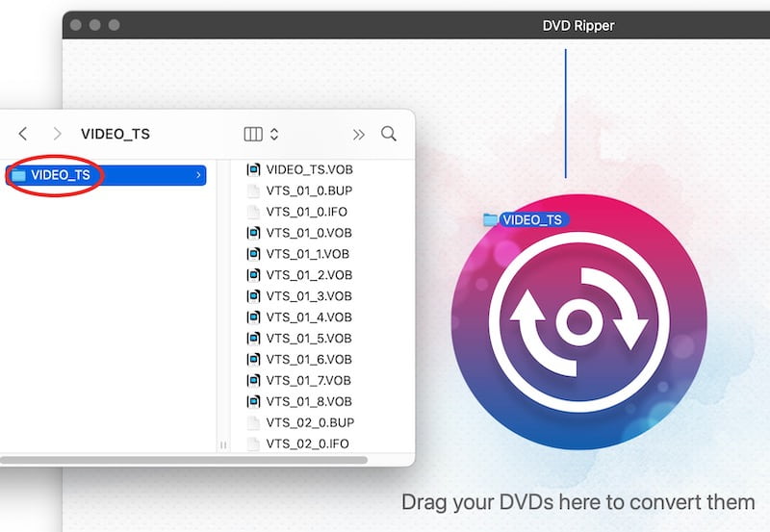Click DVD Ripper window title bar text
The width and height of the screenshot is (770, 532).
578,26
